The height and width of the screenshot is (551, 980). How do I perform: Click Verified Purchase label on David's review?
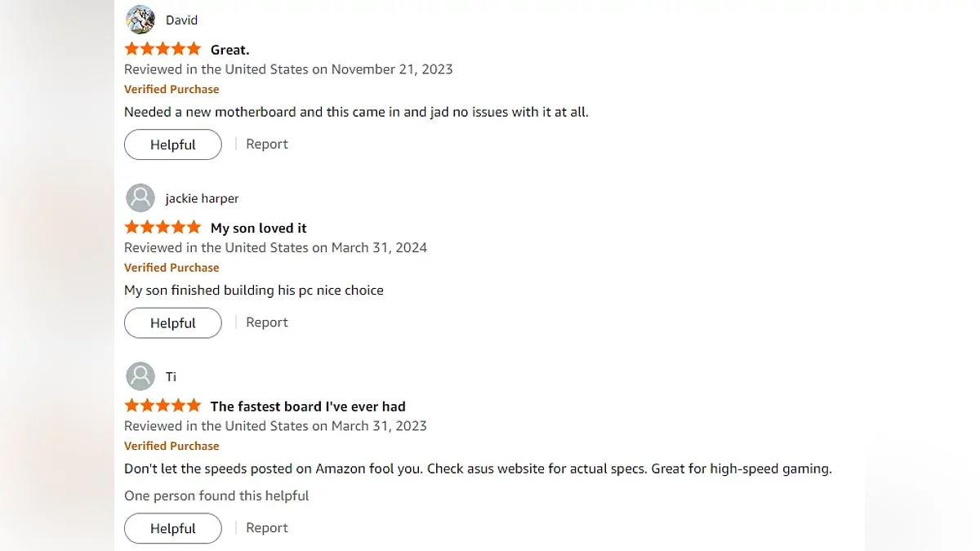pyautogui.click(x=171, y=89)
